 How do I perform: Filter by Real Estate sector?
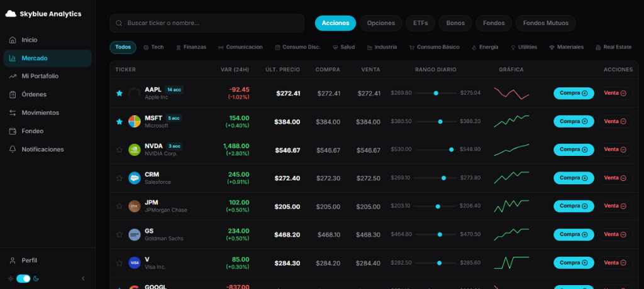(613, 47)
